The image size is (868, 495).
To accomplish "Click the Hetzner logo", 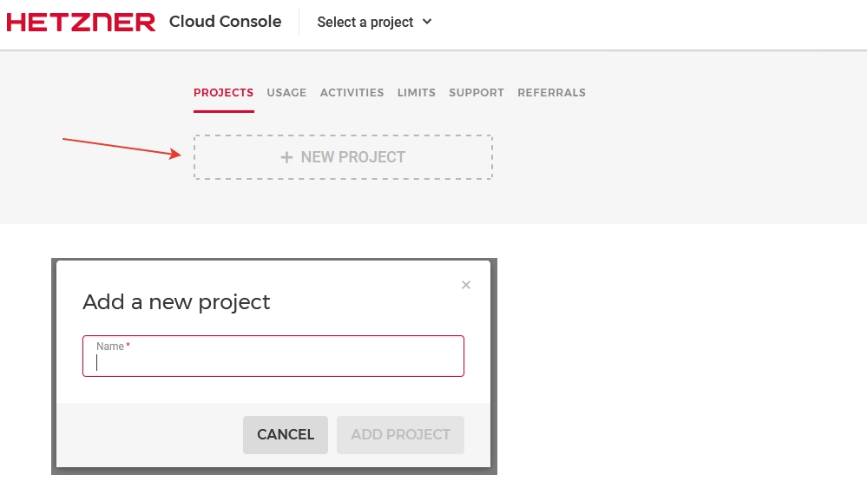I will (81, 23).
